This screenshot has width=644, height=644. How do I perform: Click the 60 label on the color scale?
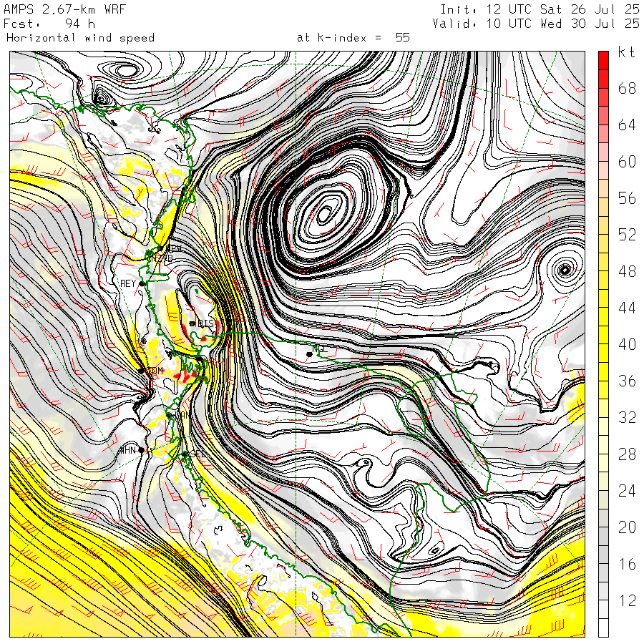627,162
